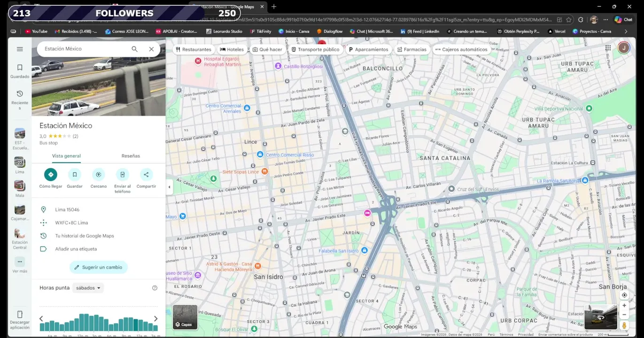
Task: Zoom out the map with minus
Action: [x=624, y=315]
